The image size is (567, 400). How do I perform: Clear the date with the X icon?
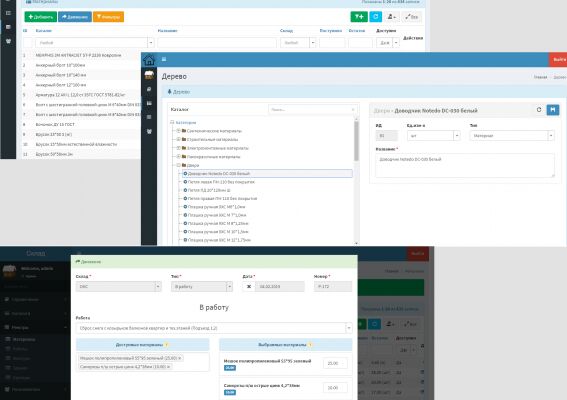[248, 286]
